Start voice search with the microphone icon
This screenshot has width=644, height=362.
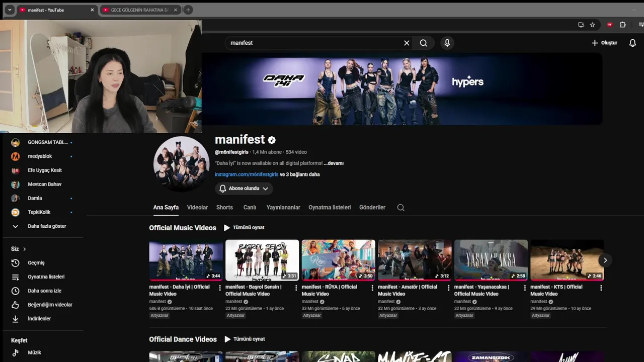[x=447, y=43]
